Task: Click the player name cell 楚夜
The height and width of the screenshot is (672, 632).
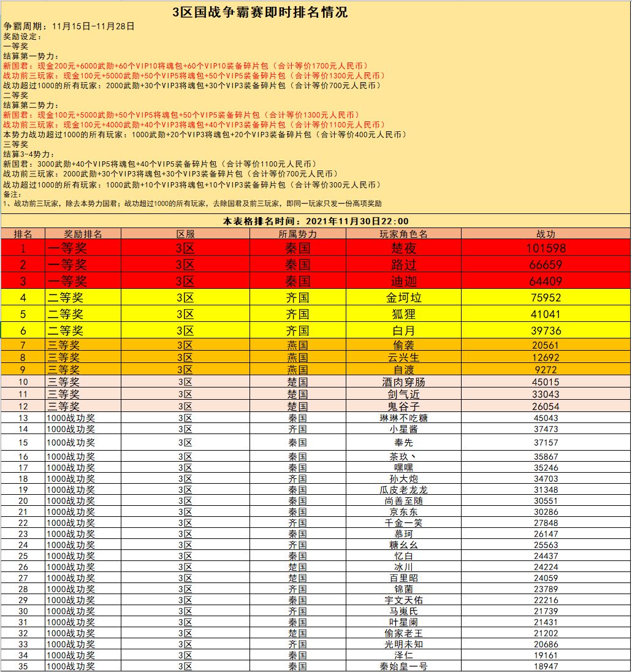Action: pyautogui.click(x=403, y=248)
